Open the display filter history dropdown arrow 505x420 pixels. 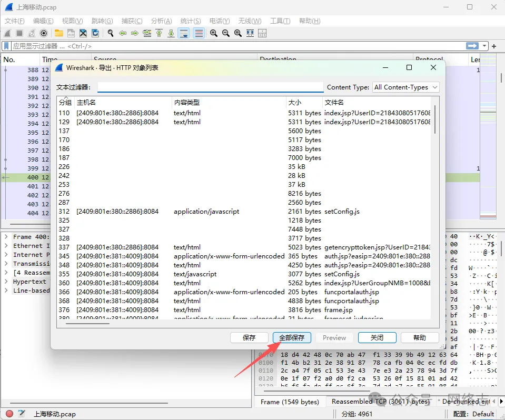[484, 46]
